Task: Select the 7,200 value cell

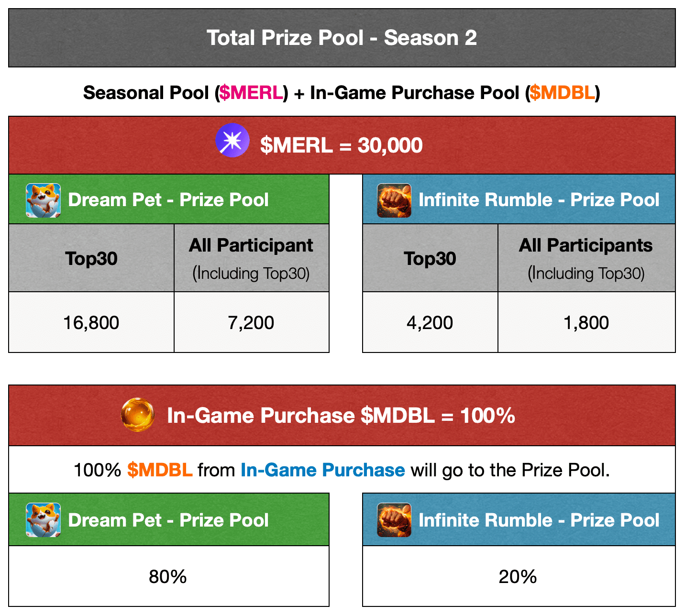Action: (x=252, y=322)
